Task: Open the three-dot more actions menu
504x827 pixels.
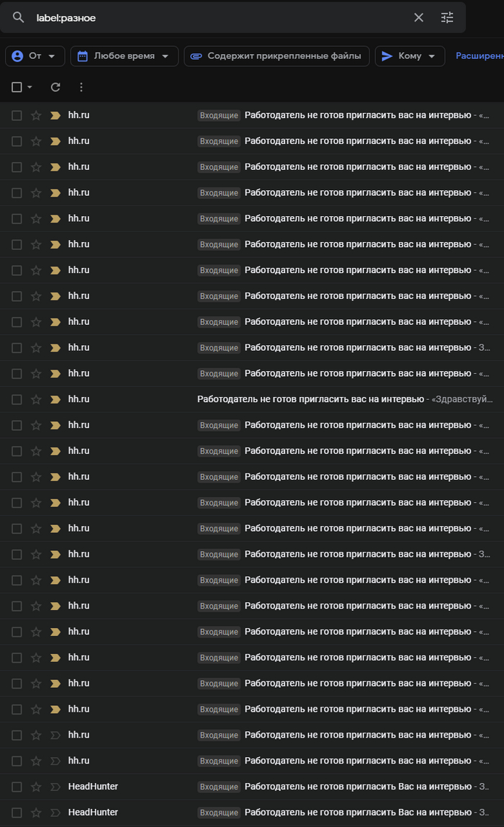Action: coord(81,87)
